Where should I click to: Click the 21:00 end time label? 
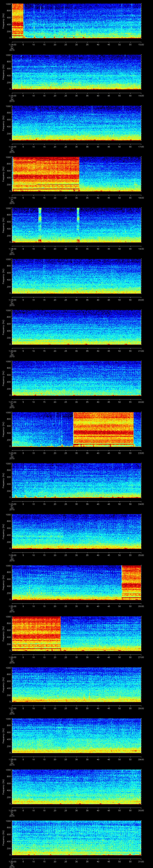click(x=141, y=351)
